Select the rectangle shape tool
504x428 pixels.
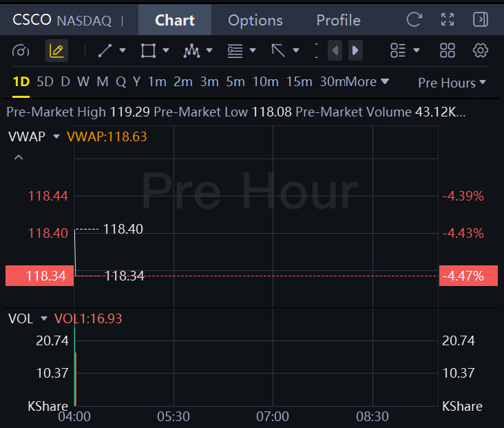[148, 50]
